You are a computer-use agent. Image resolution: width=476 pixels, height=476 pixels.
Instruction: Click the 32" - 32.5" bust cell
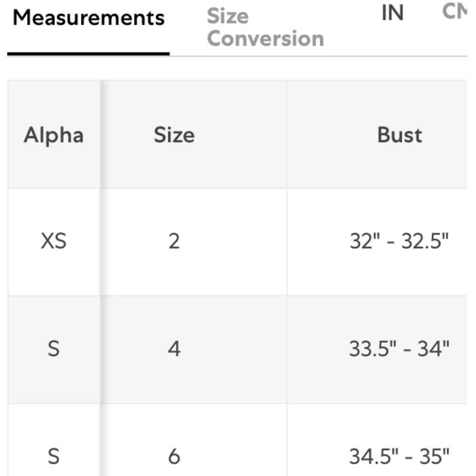click(x=399, y=241)
